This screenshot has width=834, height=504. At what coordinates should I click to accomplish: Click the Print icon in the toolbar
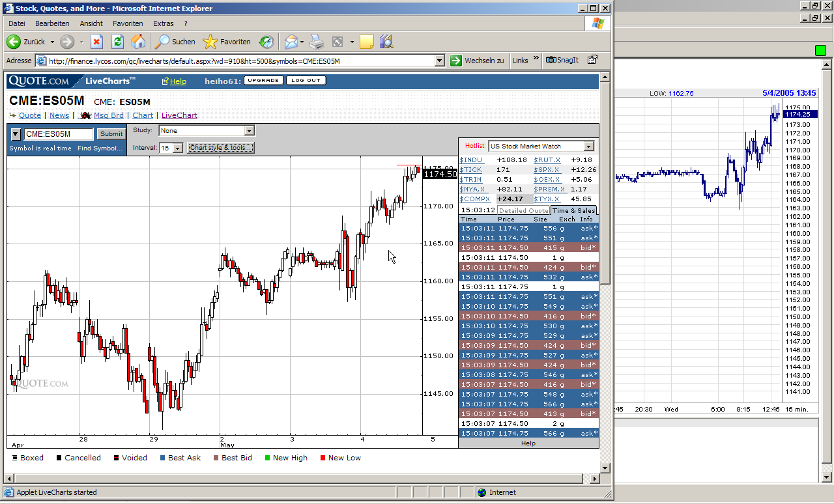click(317, 42)
